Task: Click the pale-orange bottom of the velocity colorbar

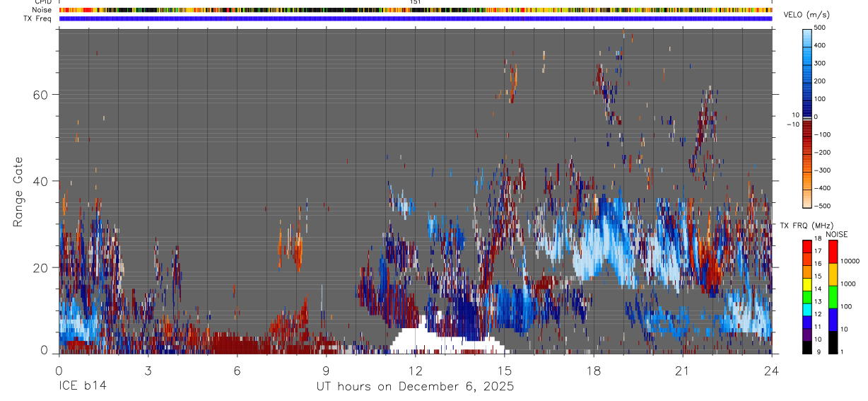Action: click(807, 200)
